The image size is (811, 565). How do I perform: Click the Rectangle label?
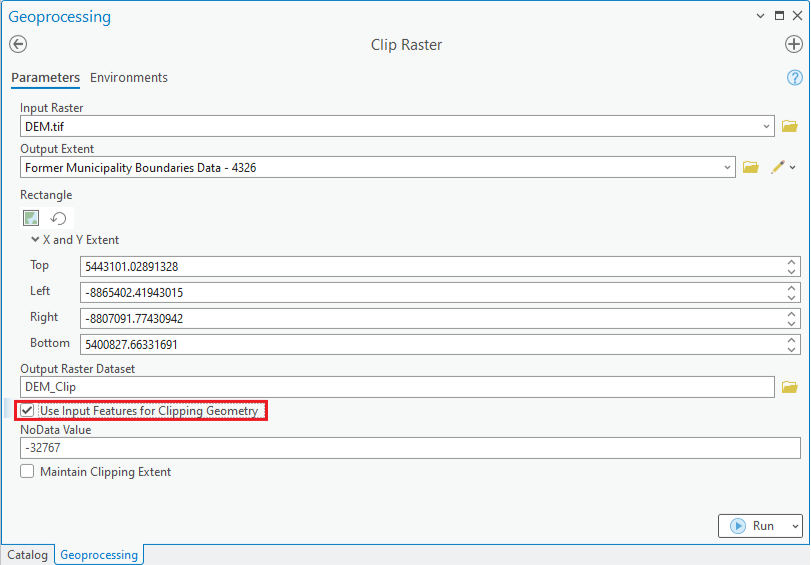[46, 195]
